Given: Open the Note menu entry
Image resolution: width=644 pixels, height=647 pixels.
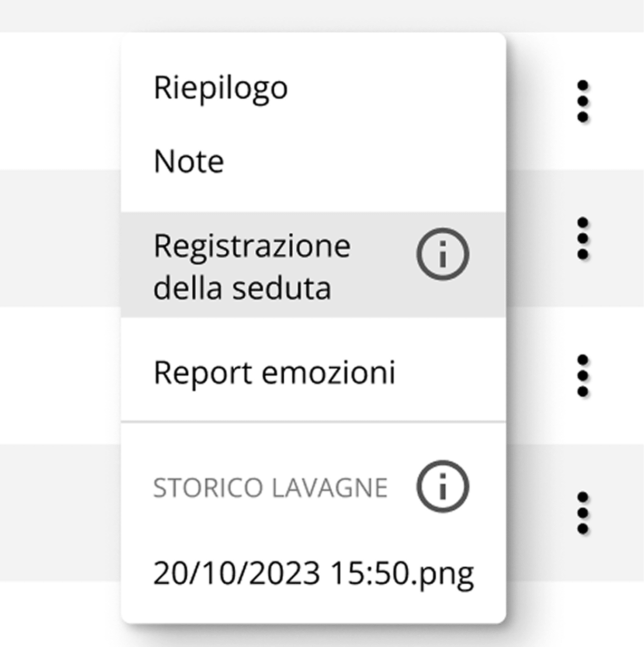Looking at the screenshot, I should (x=189, y=161).
